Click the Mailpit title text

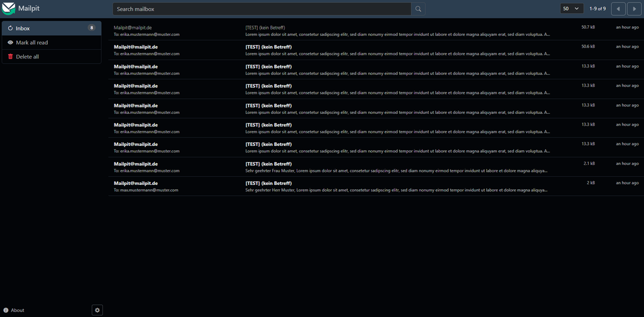point(29,8)
